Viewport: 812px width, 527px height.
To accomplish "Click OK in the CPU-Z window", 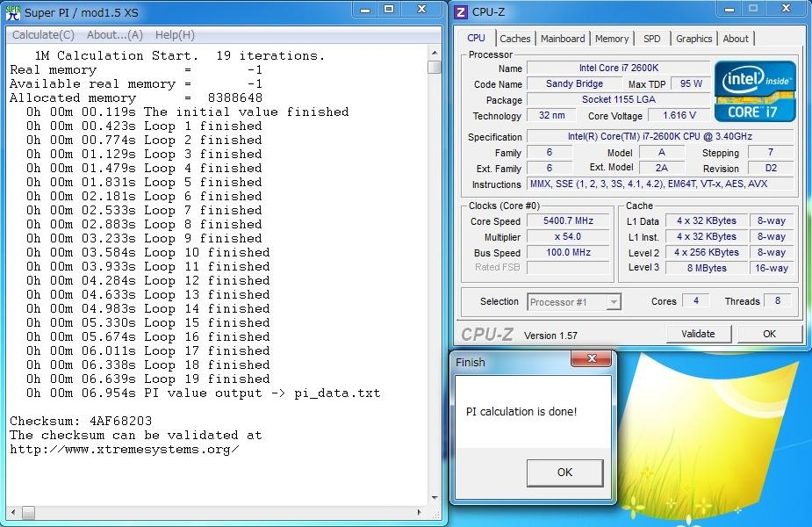I will click(x=769, y=334).
